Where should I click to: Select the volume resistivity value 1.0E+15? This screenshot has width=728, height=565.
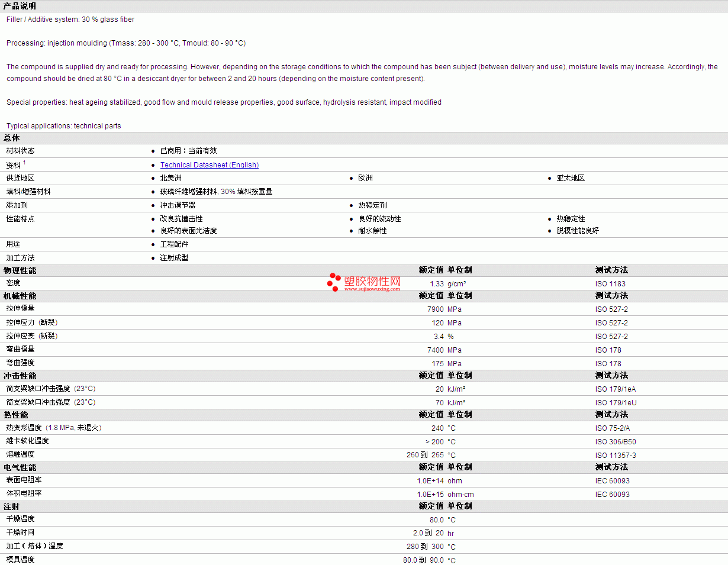[x=430, y=495]
